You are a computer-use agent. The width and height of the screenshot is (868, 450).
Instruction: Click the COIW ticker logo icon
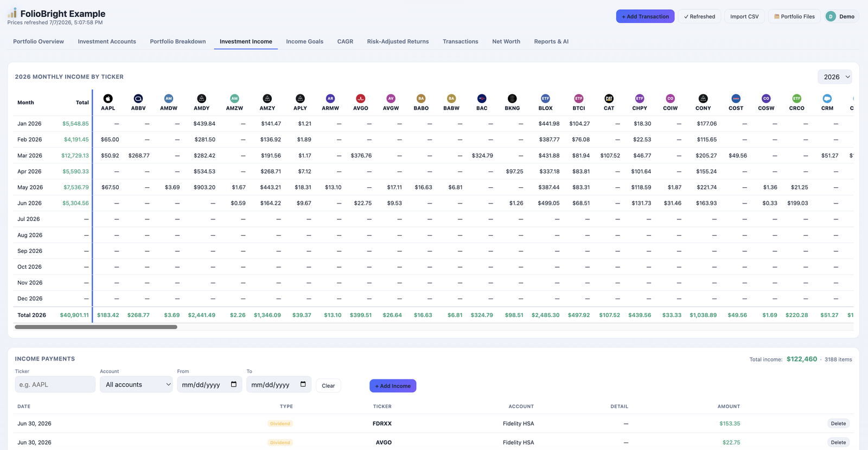pos(671,98)
